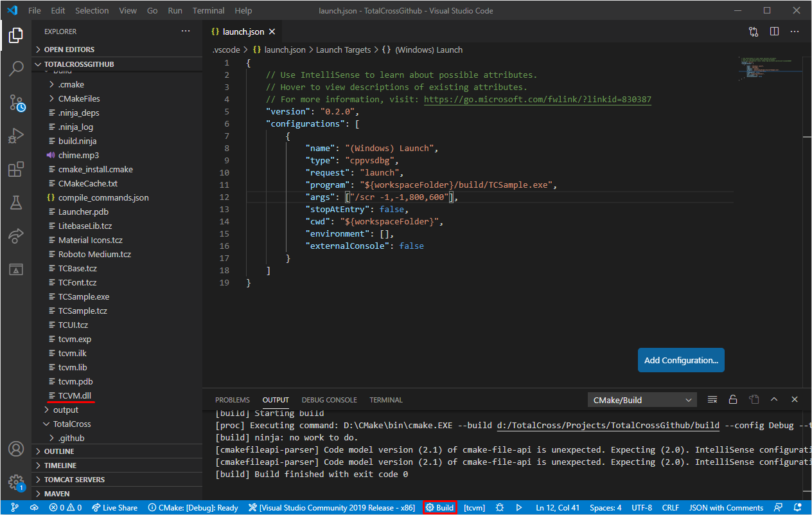Open the Run and Debug view
This screenshot has width=812, height=515.
(16, 136)
